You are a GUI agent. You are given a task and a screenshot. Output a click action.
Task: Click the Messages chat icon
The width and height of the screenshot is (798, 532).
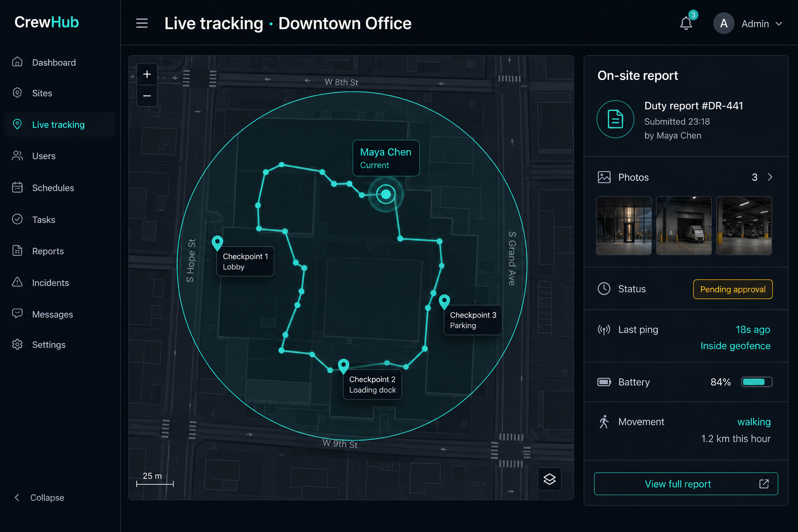[17, 314]
